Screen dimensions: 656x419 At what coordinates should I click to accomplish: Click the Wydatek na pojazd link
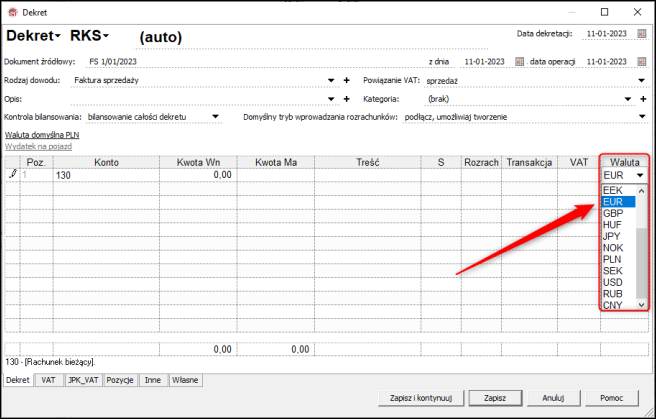click(x=38, y=146)
